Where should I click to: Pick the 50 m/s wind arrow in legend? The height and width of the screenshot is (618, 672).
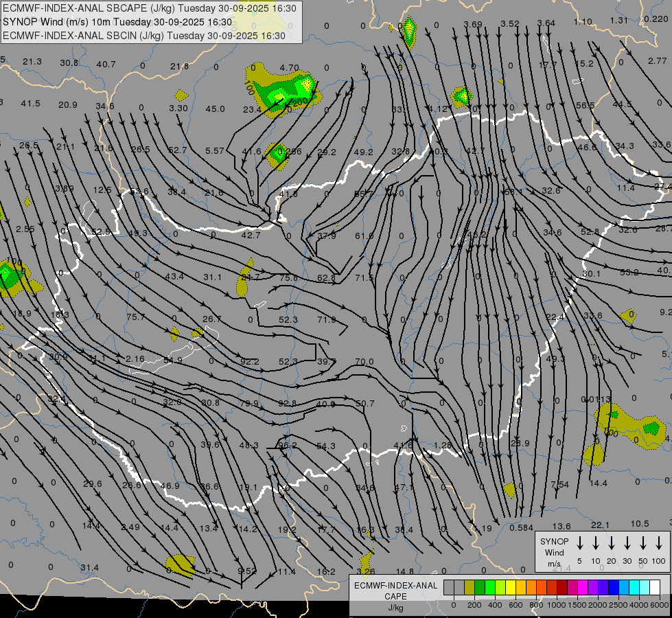click(x=643, y=542)
